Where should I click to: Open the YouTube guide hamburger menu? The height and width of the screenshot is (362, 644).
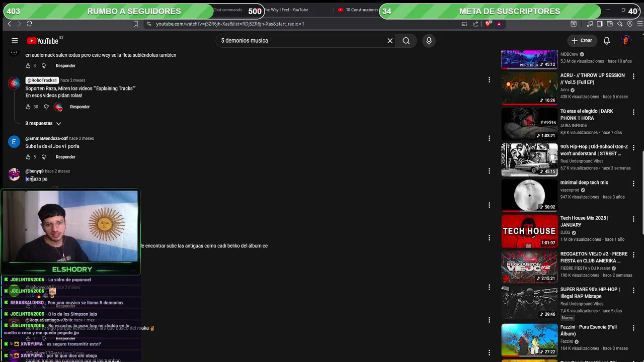pos(15,41)
